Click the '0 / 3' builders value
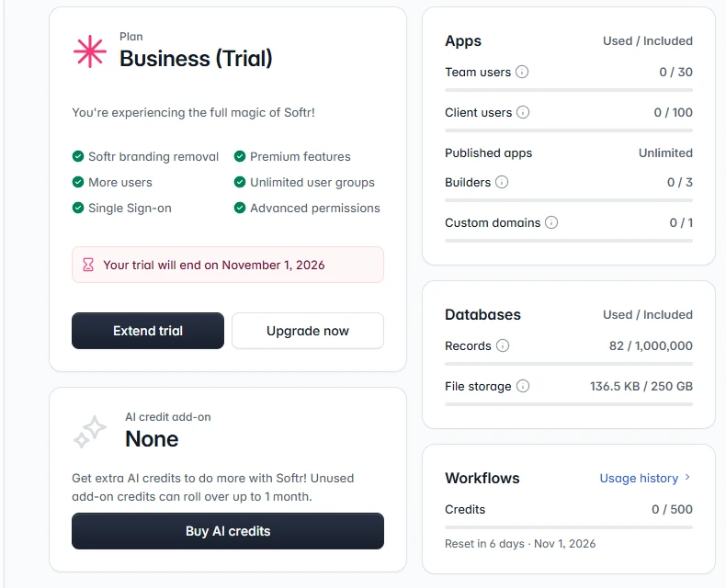 pyautogui.click(x=680, y=182)
